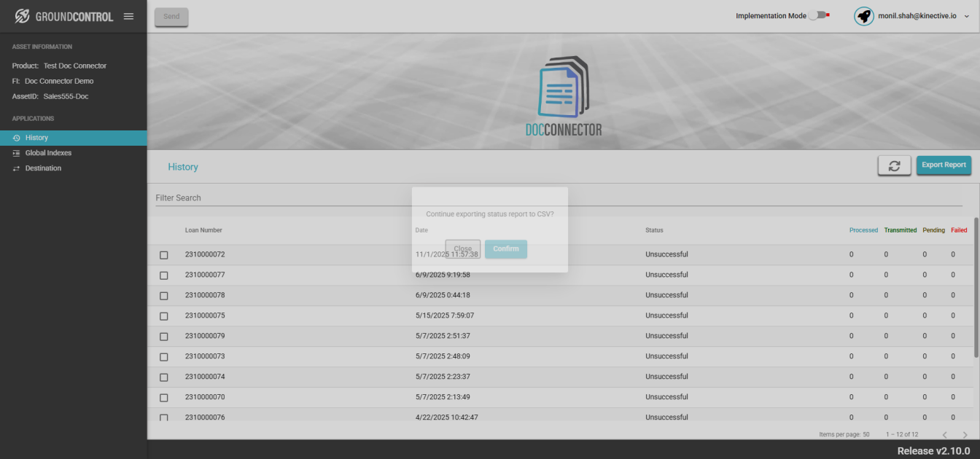The image size is (980, 459).
Task: Click the Failed column header
Action: (x=959, y=230)
